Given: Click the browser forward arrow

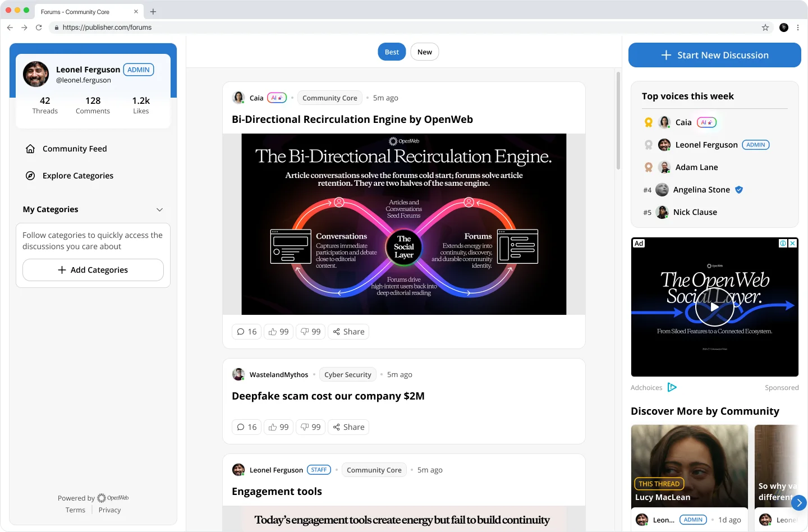Looking at the screenshot, I should tap(24, 27).
